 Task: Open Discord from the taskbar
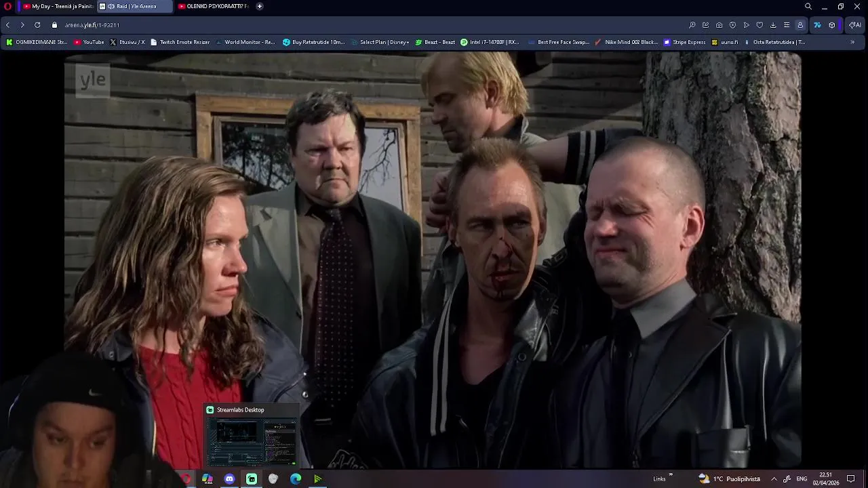pyautogui.click(x=229, y=479)
